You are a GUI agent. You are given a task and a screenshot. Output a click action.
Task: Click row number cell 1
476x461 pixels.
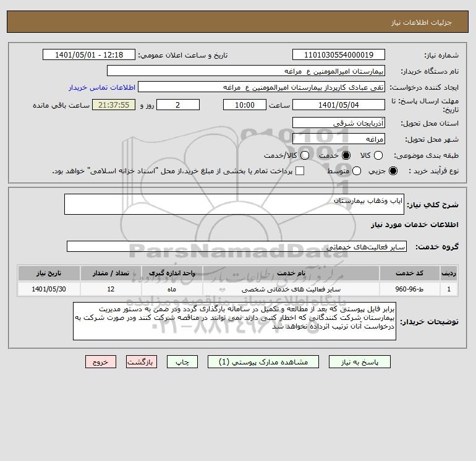pos(449,289)
